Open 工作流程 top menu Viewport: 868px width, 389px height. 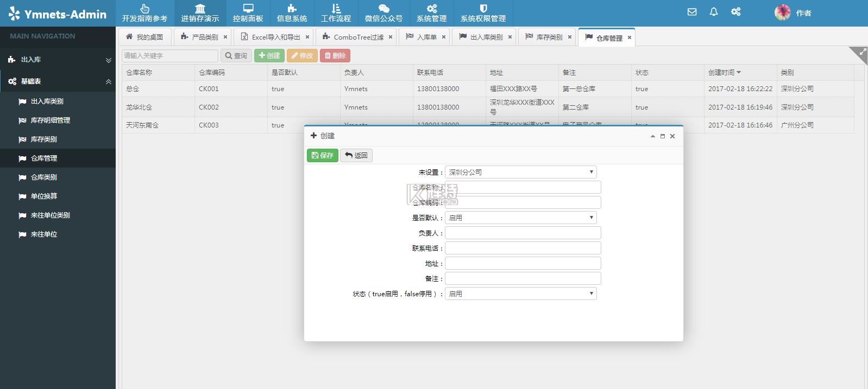[x=336, y=13]
